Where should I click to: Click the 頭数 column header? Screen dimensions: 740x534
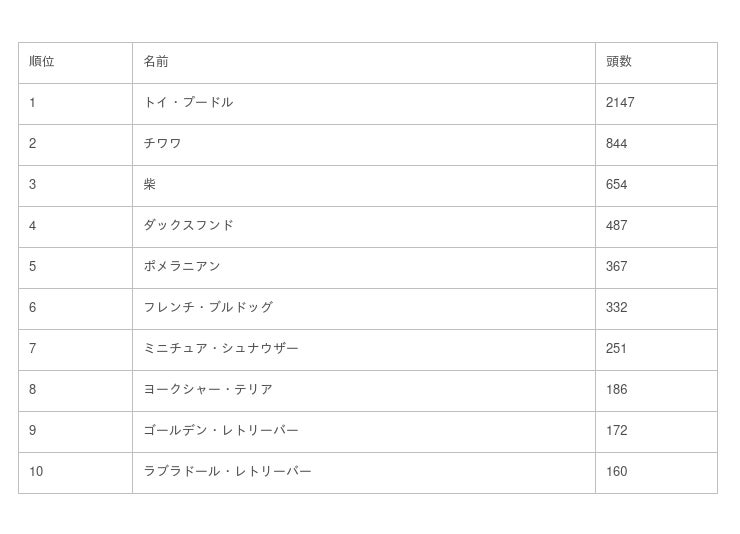tap(619, 62)
